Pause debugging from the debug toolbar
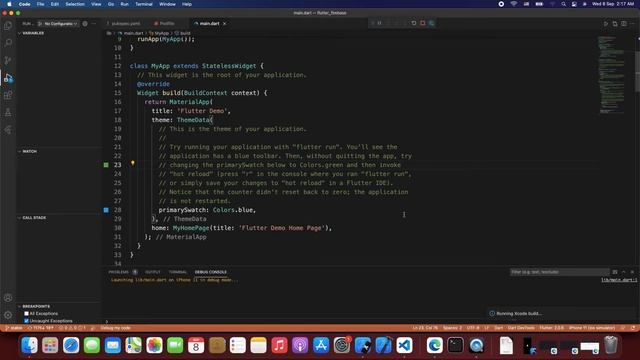640x360 pixels. (x=380, y=23)
